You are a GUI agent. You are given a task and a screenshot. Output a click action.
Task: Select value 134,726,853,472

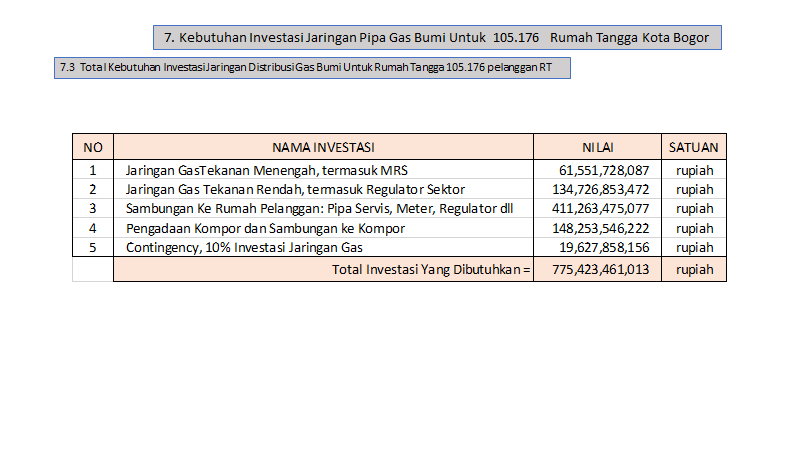point(597,189)
